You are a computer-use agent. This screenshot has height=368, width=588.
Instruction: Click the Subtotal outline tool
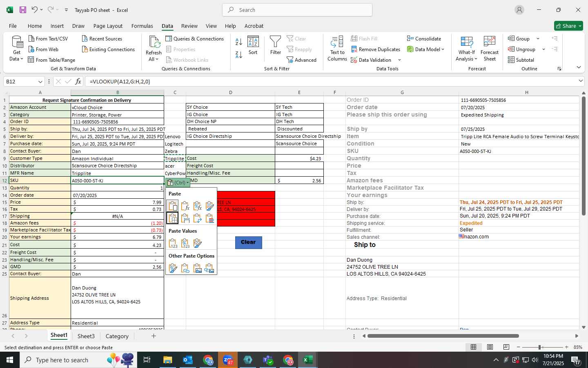click(x=521, y=60)
